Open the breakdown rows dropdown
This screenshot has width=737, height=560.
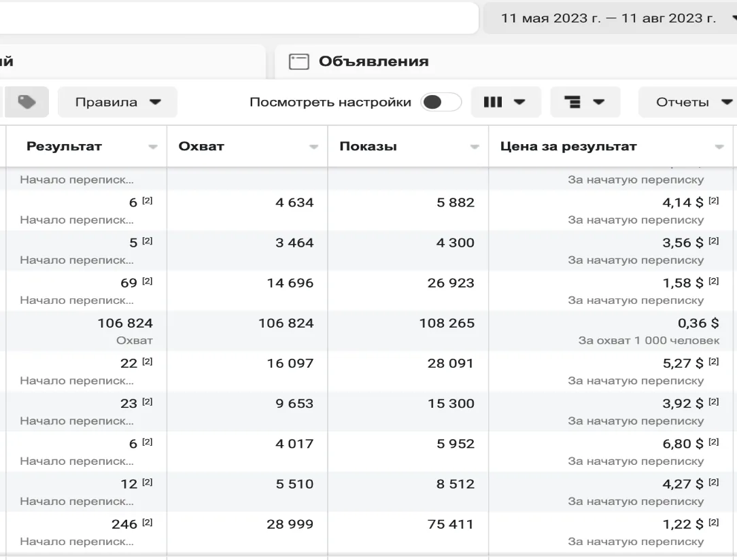click(585, 102)
